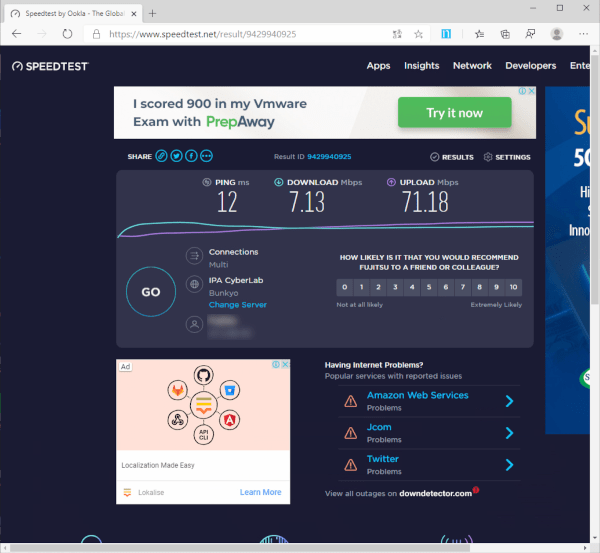Expand Twitter problems chevron
600x553 pixels.
[x=509, y=465]
